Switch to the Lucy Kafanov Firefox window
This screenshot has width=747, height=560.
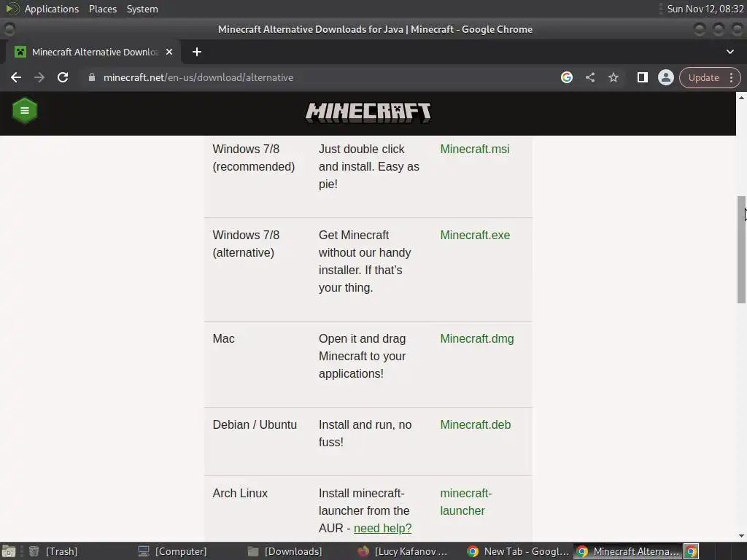click(x=403, y=551)
